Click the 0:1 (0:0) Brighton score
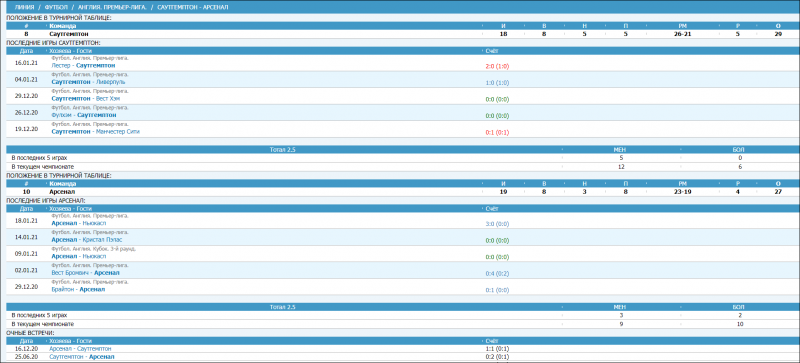The width and height of the screenshot is (800, 363). click(x=497, y=290)
